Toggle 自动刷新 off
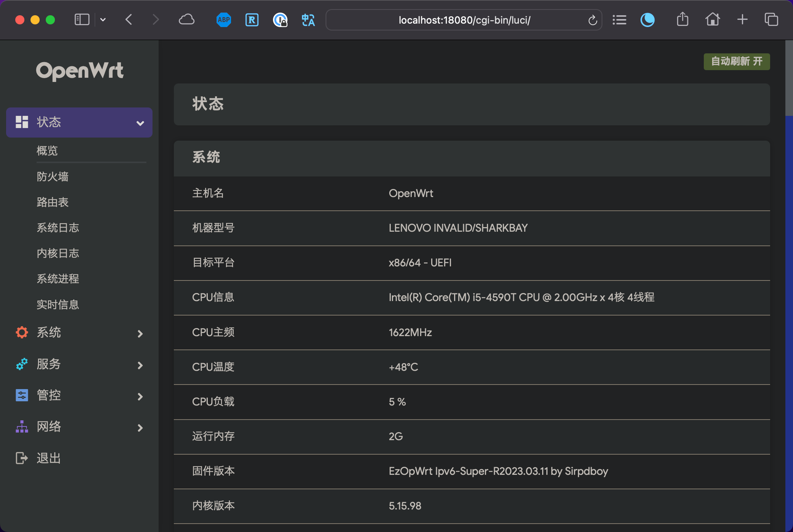The image size is (793, 532). tap(736, 61)
